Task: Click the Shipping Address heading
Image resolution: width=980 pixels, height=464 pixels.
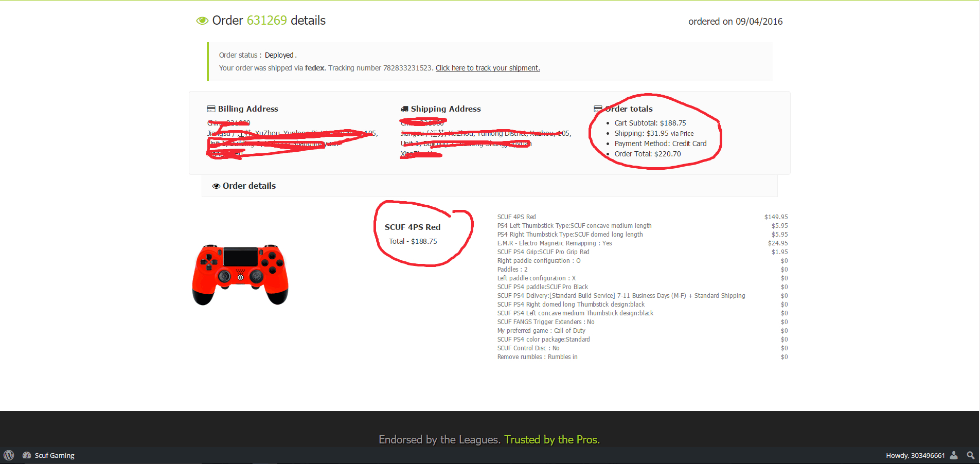Action: tap(446, 109)
